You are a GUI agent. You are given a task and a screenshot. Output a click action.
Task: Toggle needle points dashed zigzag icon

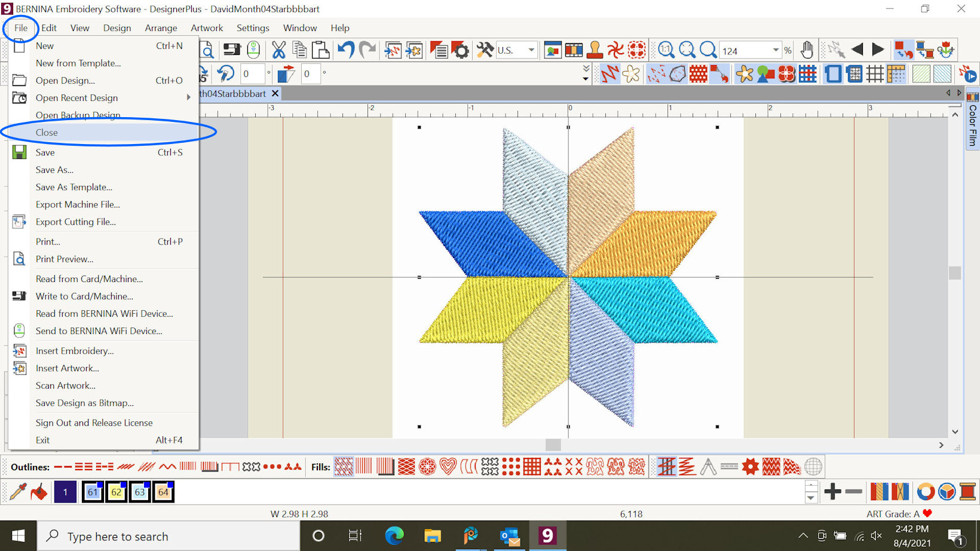657,74
